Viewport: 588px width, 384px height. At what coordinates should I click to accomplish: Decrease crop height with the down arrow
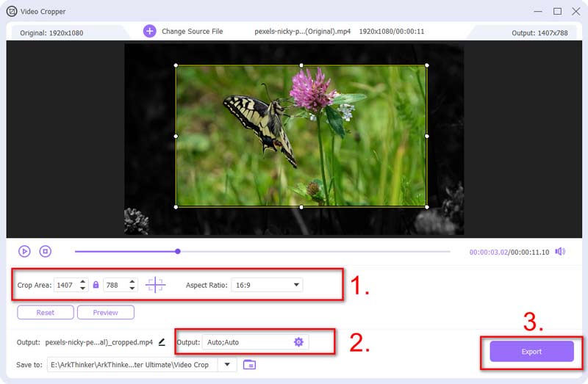click(x=132, y=289)
